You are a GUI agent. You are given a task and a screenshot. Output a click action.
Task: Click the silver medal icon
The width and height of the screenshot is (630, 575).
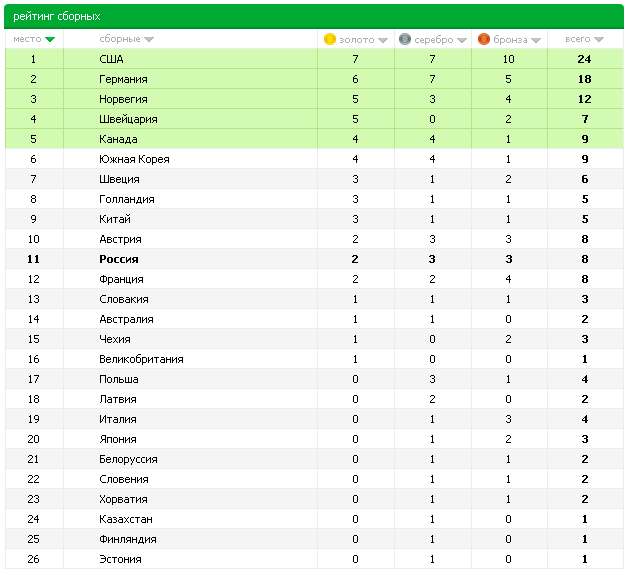pyautogui.click(x=405, y=39)
